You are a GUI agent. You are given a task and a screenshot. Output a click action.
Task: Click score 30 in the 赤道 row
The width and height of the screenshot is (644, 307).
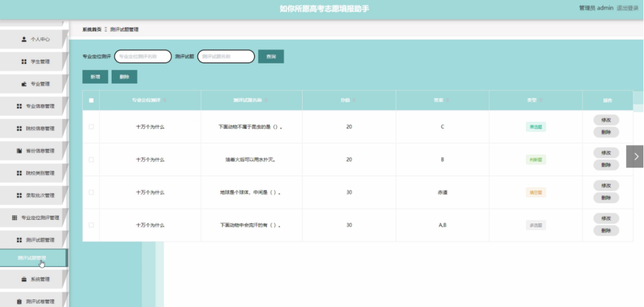point(349,192)
